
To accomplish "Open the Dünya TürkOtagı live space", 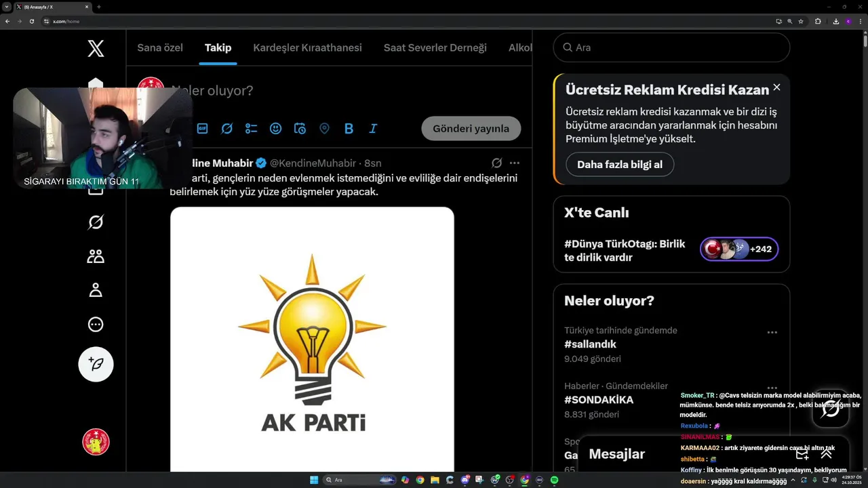I will [x=625, y=250].
